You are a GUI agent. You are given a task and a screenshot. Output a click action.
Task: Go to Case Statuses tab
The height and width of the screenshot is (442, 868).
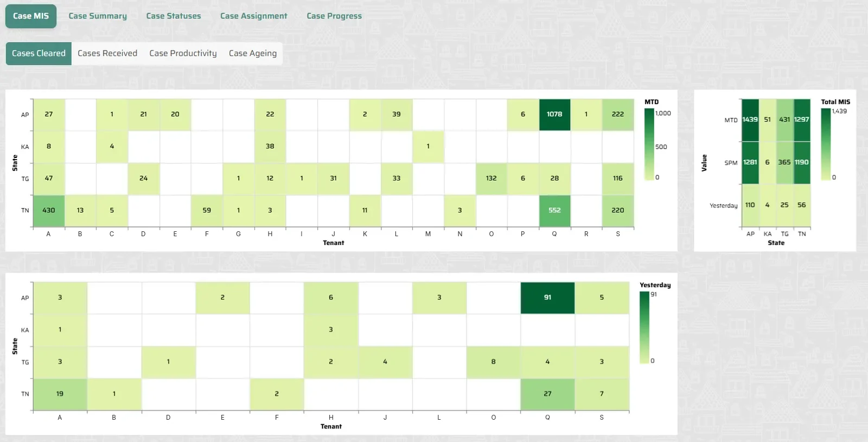tap(174, 16)
